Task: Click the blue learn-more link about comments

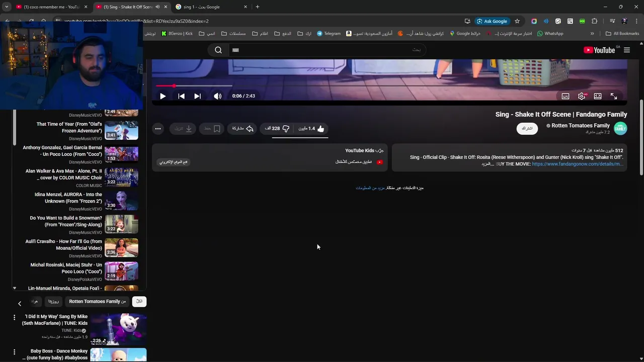Action: (x=370, y=188)
